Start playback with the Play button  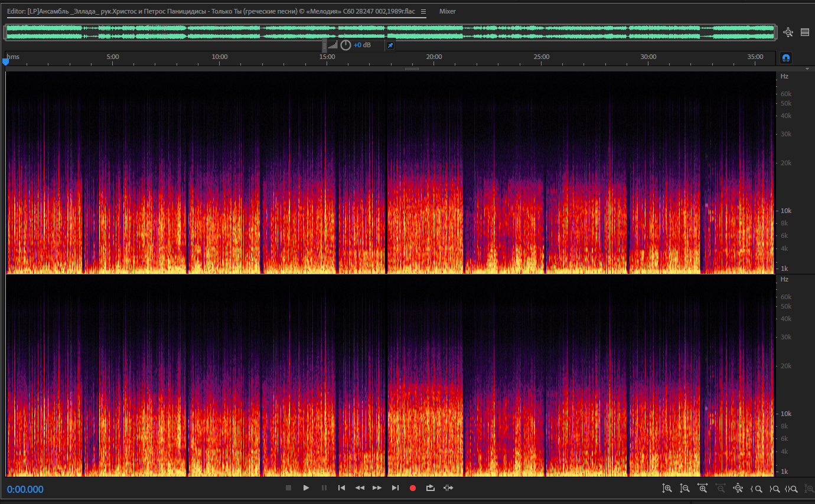click(306, 488)
